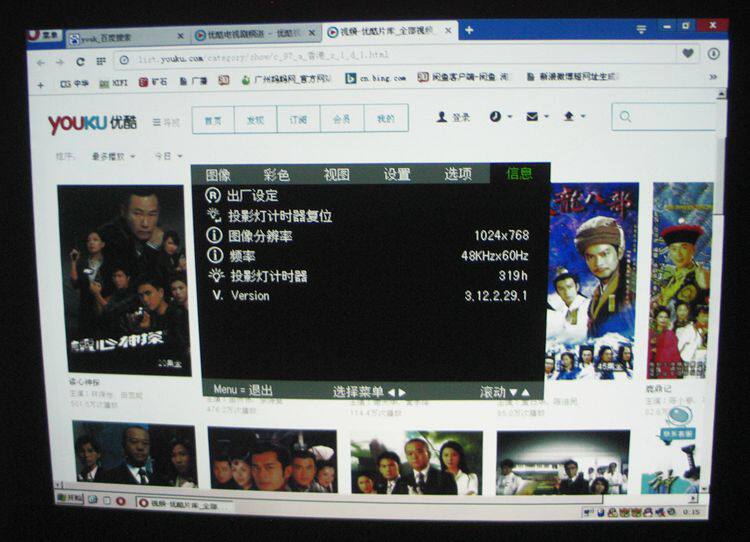
Task: Click the heart bookmark icon in the address bar
Action: (x=688, y=54)
